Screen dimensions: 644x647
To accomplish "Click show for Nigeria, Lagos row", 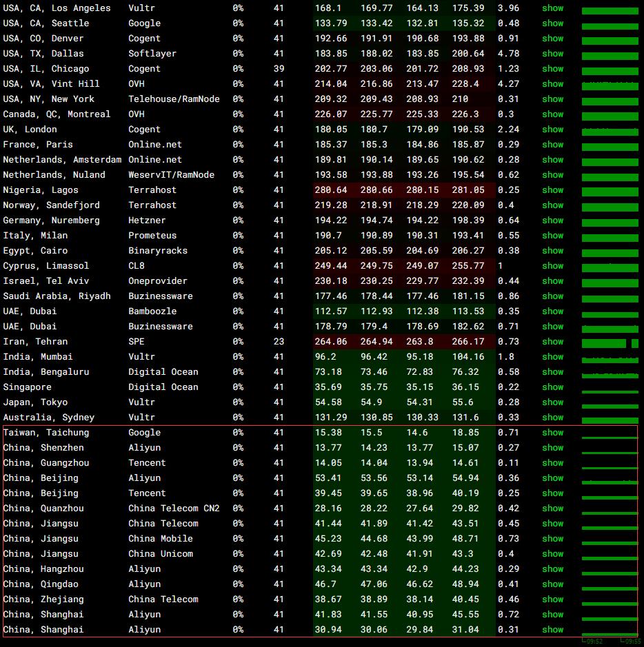I will click(x=552, y=189).
